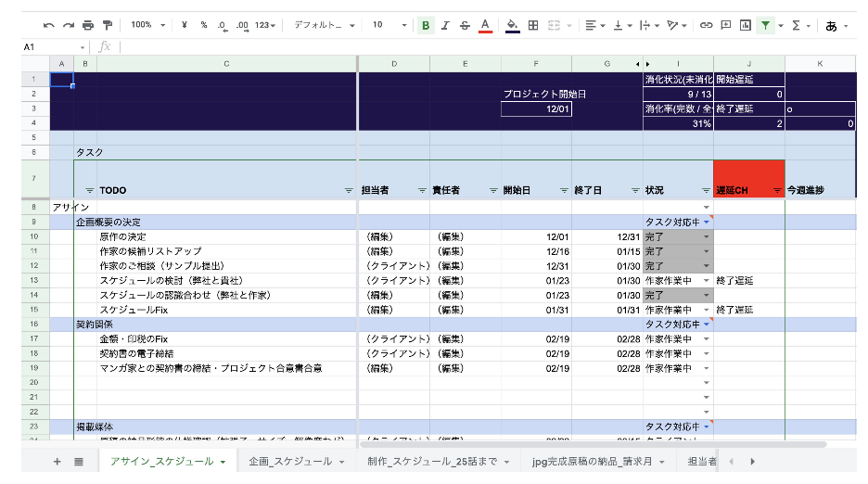
Task: Toggle strikethrough formatting
Action: tap(465, 25)
